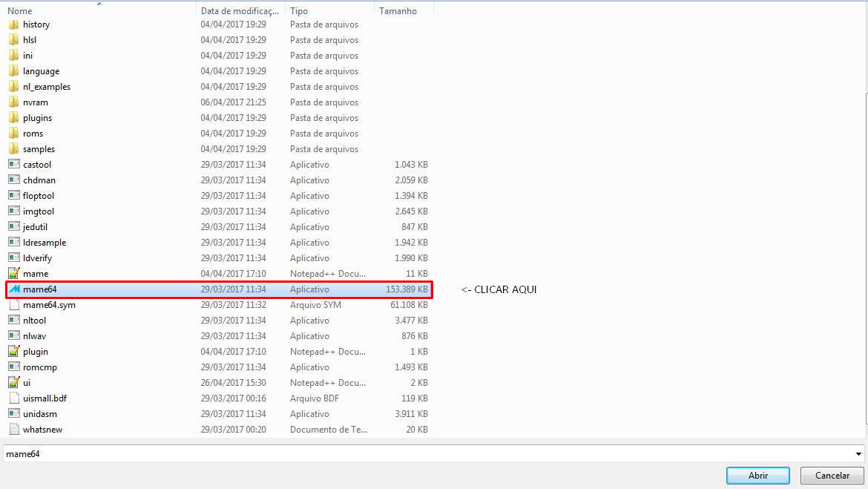Open the file name dropdown arrow
The height and width of the screenshot is (489, 868).
(x=858, y=454)
